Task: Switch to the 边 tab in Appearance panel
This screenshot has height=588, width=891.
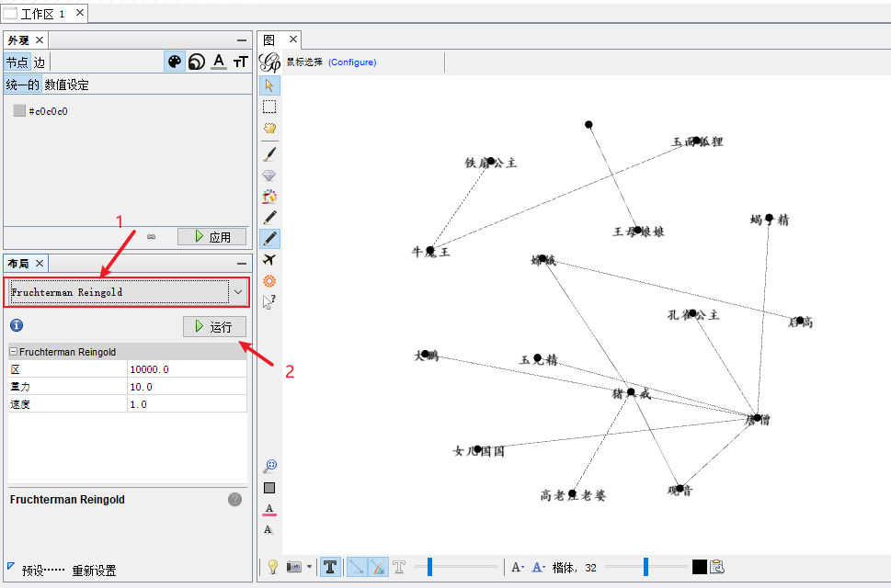Action: point(39,62)
